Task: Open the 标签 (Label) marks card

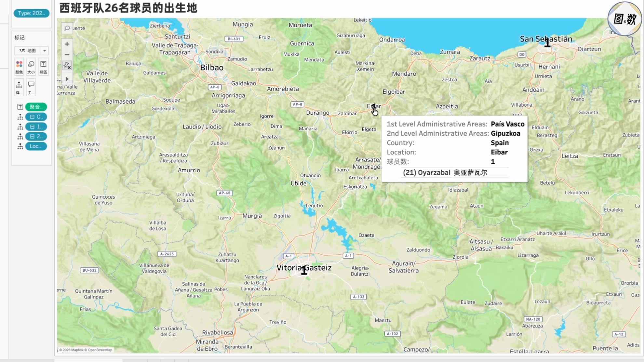Action: 43,67
